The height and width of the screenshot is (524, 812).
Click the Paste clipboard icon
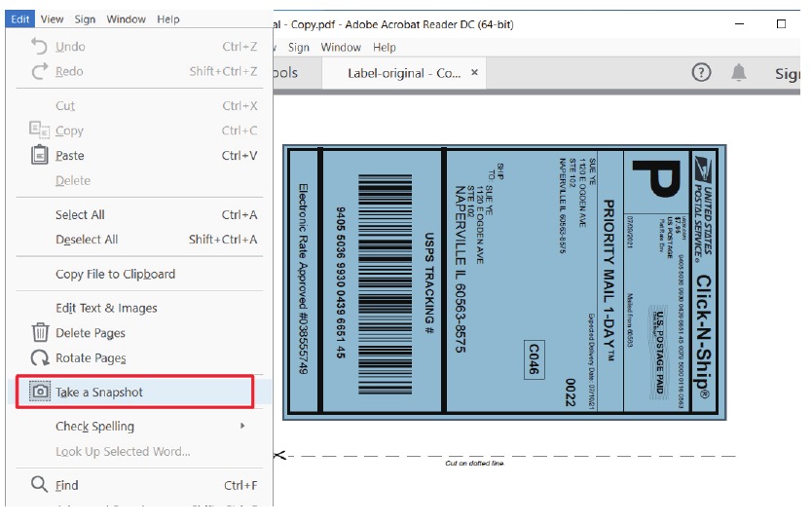pos(39,155)
